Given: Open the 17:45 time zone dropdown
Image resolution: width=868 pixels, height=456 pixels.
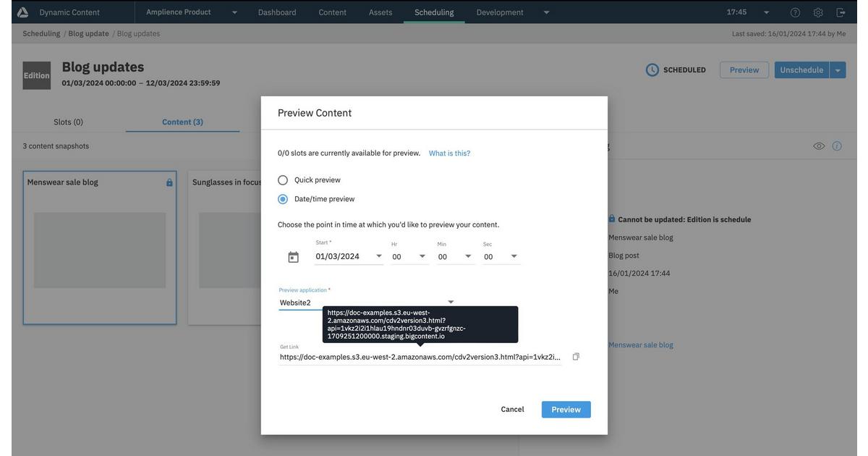Looking at the screenshot, I should [x=767, y=12].
